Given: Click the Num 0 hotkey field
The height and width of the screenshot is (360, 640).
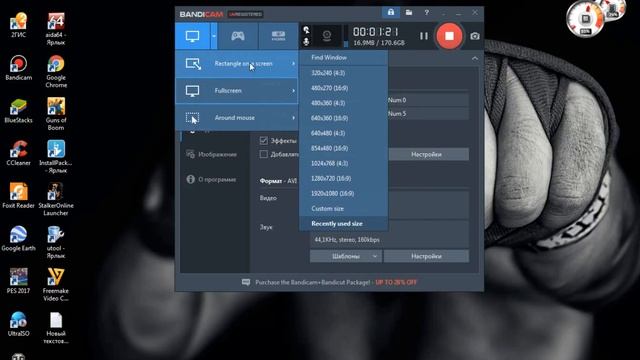Looking at the screenshot, I should (x=427, y=100).
